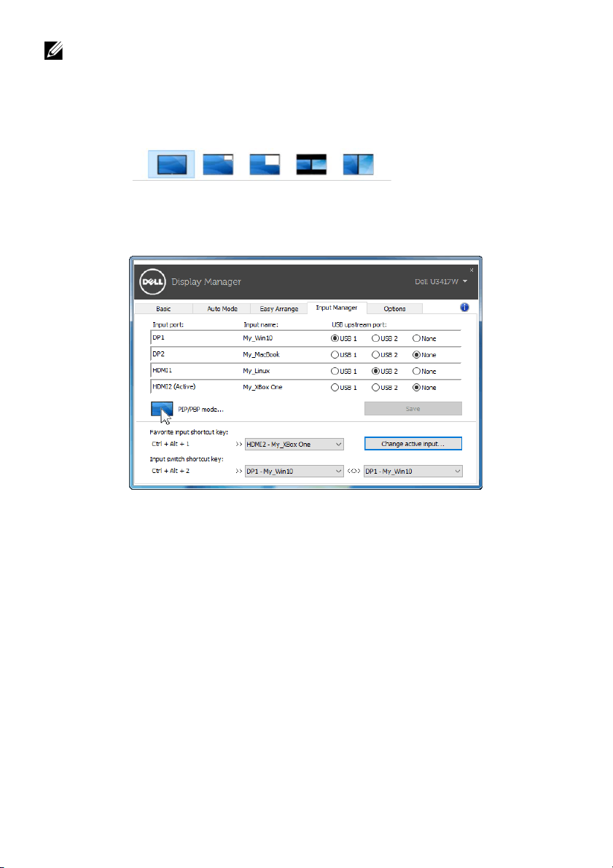Viewport: 613px width, 868px height.
Task: Select the rightmost side-by-side split layout icon
Action: (x=358, y=165)
